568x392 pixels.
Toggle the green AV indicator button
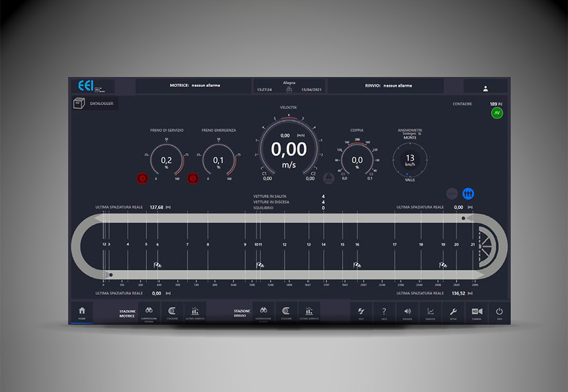(497, 113)
